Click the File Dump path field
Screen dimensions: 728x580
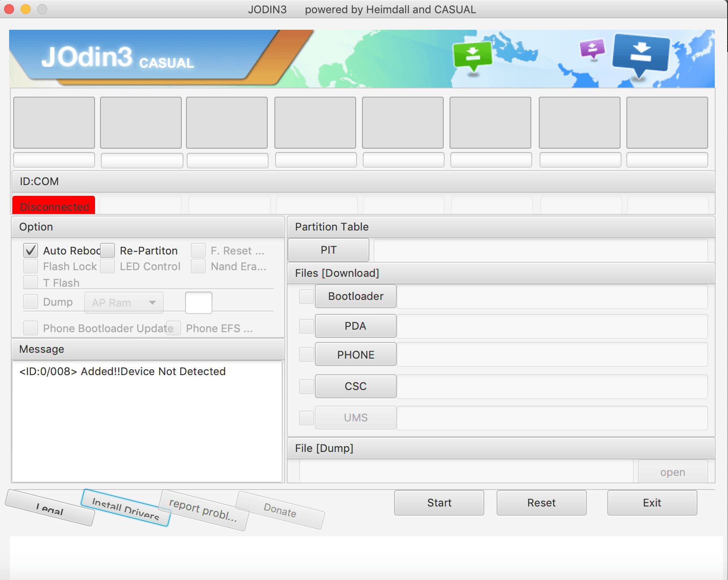point(466,472)
